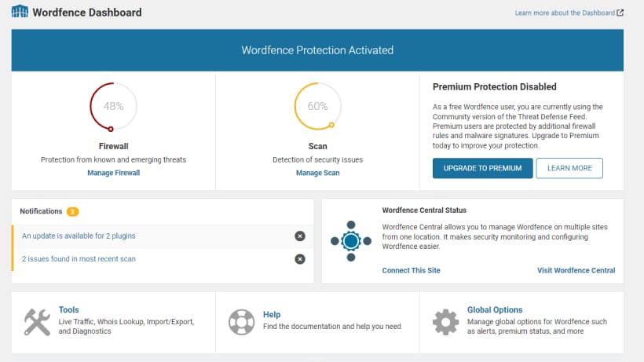The height and width of the screenshot is (362, 644).
Task: Click the Upgrade to Premium button
Action: coord(482,168)
